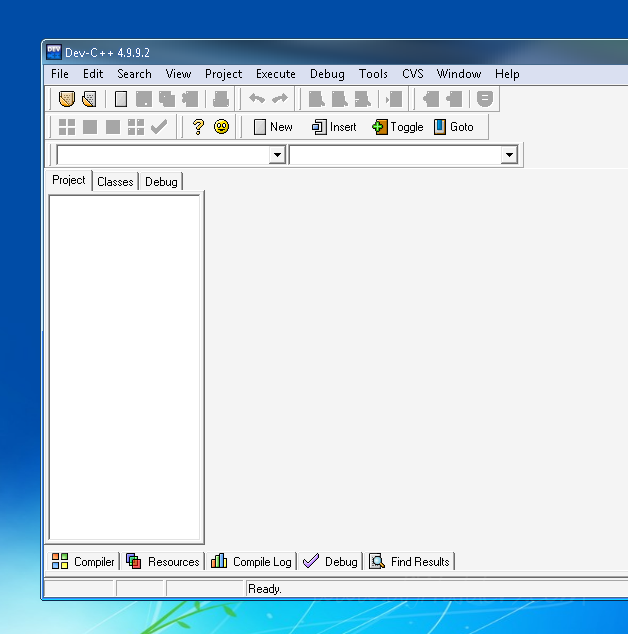Expand the left class browser combo box

pyautogui.click(x=277, y=156)
